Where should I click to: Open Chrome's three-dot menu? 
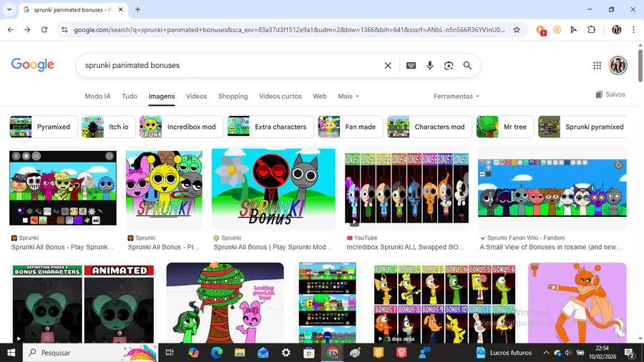(633, 29)
